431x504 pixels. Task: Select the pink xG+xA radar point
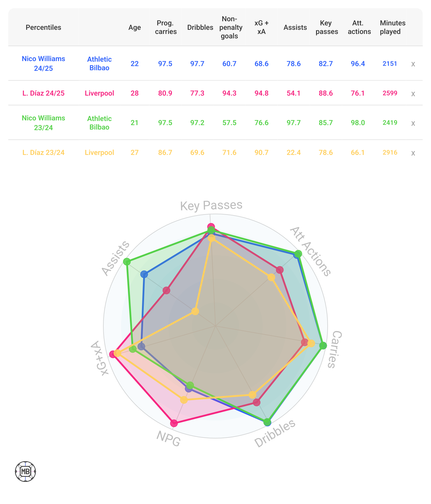tap(112, 354)
